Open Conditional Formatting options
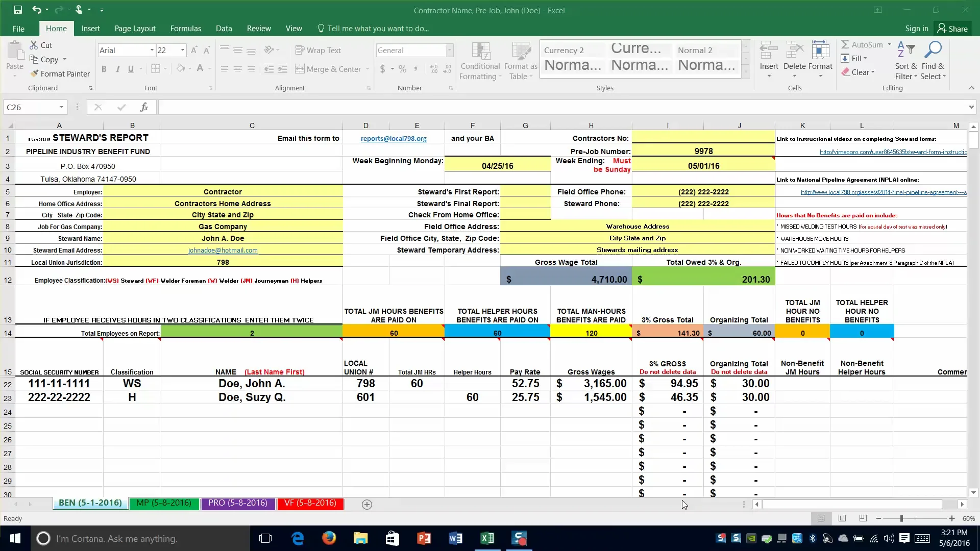 tap(480, 60)
